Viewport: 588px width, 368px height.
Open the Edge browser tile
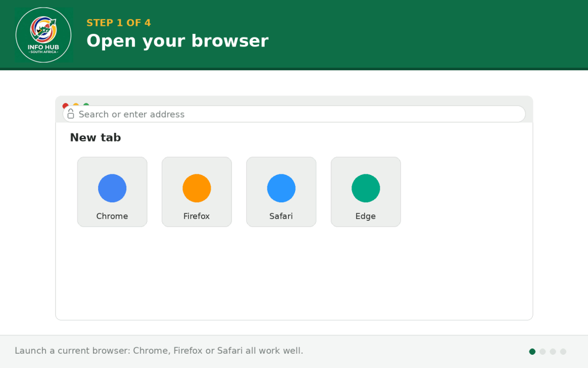coord(366,192)
